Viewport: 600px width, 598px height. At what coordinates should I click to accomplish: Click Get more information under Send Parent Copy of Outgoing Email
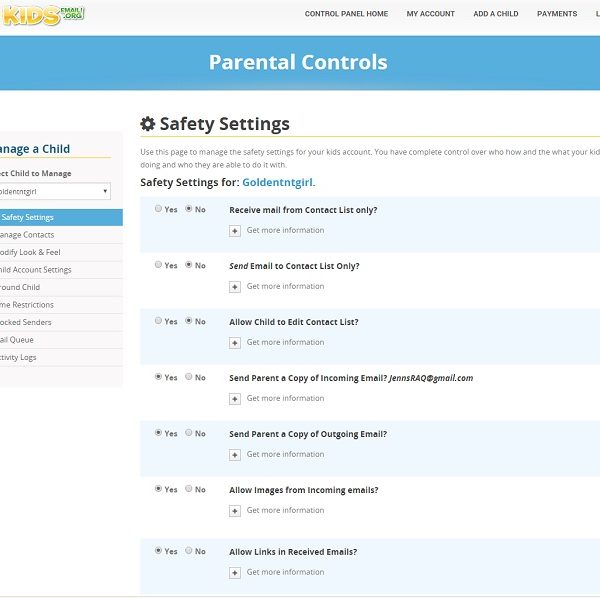[285, 454]
